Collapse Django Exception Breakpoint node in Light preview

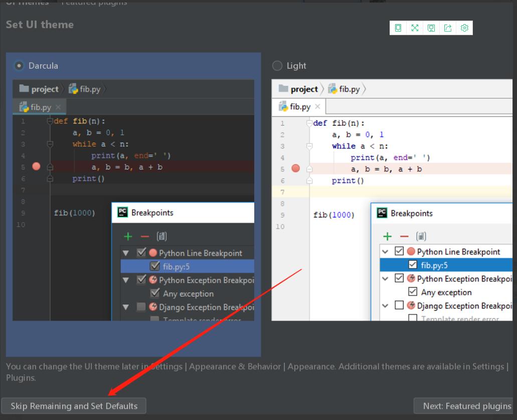pos(386,306)
